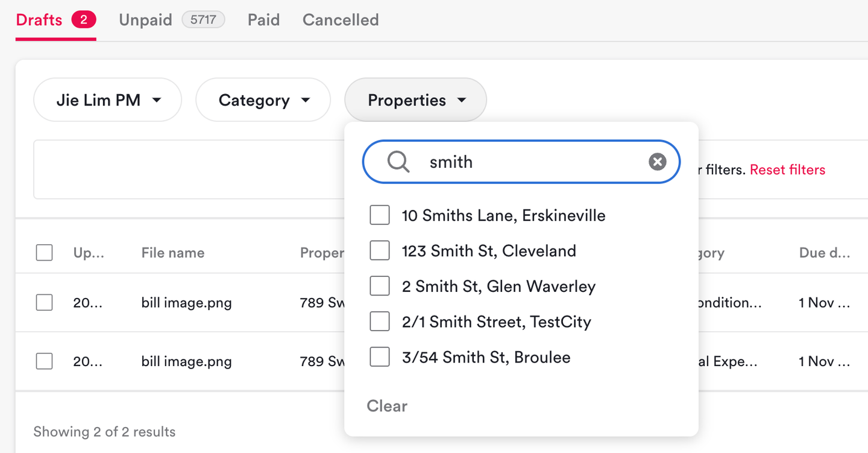Click the search magnifier icon
The height and width of the screenshot is (453, 868).
(x=398, y=162)
